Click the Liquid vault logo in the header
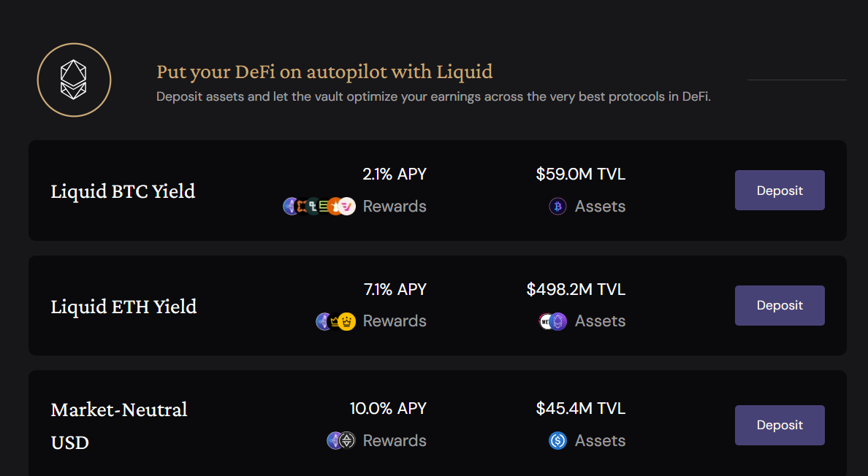Image resolution: width=868 pixels, height=476 pixels. tap(75, 80)
